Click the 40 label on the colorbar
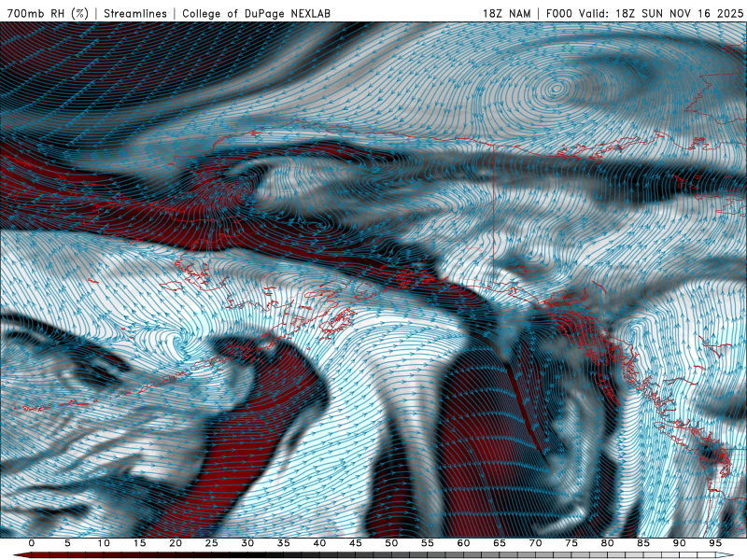The image size is (747, 560). pyautogui.click(x=319, y=543)
